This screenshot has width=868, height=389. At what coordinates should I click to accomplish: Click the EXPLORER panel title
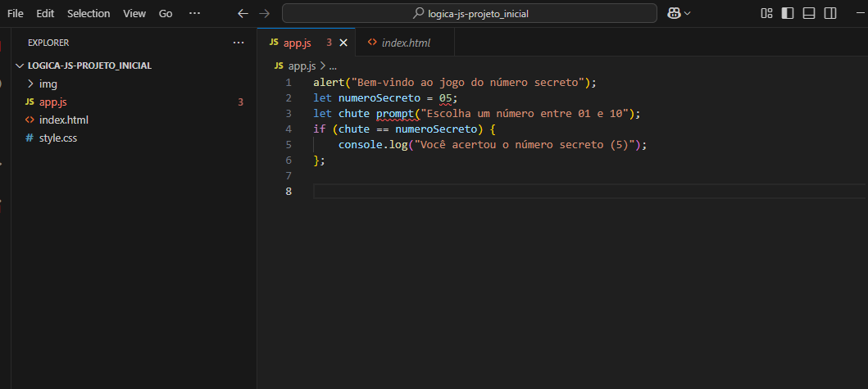click(x=48, y=43)
